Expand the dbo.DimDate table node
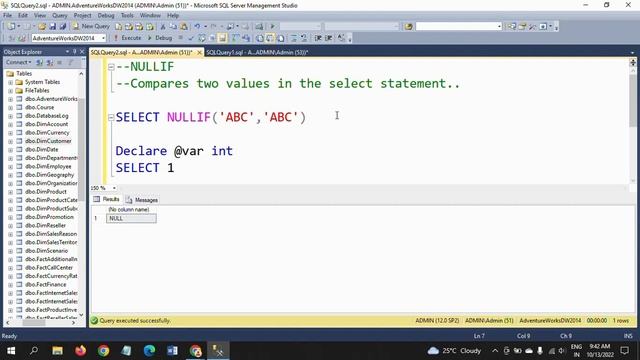This screenshot has width=640, height=360. pyautogui.click(x=10, y=149)
